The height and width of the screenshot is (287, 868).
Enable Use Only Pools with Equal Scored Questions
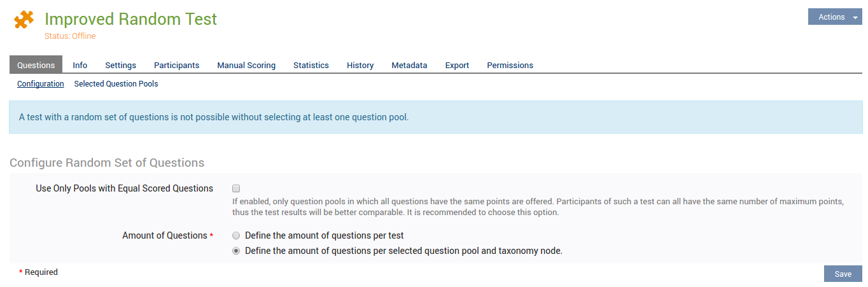[x=236, y=188]
